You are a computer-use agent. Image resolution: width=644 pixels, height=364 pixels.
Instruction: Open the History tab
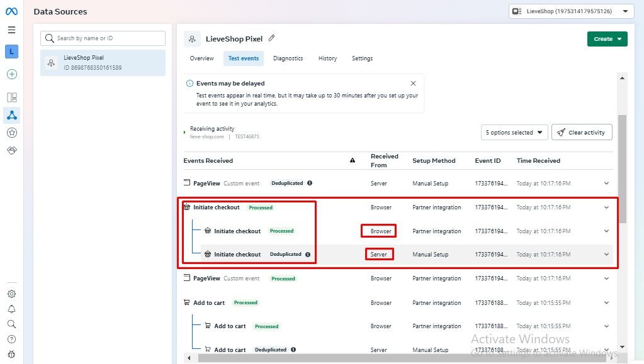click(327, 58)
